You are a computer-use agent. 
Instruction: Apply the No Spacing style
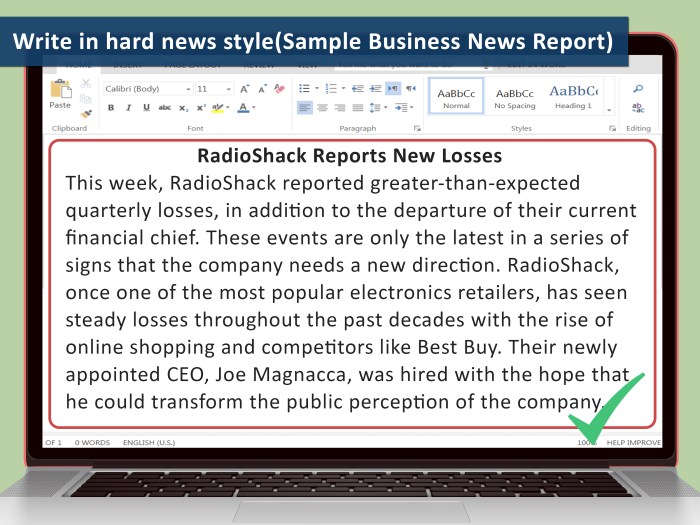pos(515,96)
